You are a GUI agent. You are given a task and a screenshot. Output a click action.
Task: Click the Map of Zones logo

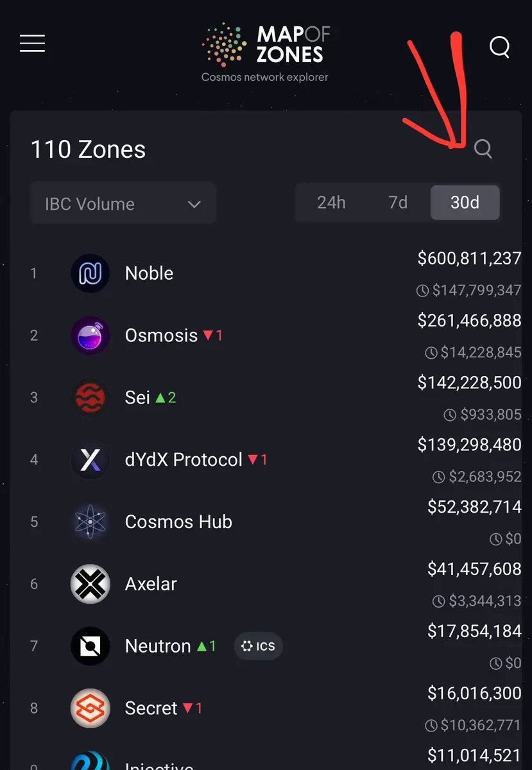264,53
